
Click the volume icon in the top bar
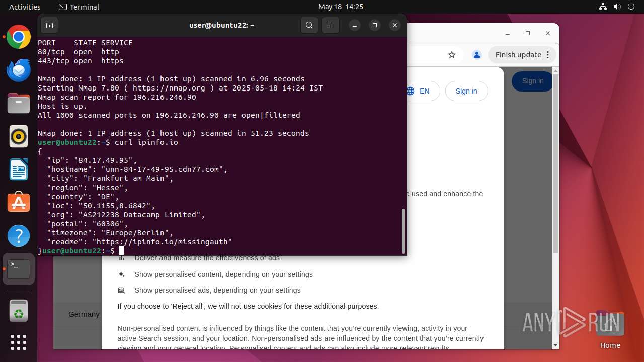pyautogui.click(x=616, y=7)
